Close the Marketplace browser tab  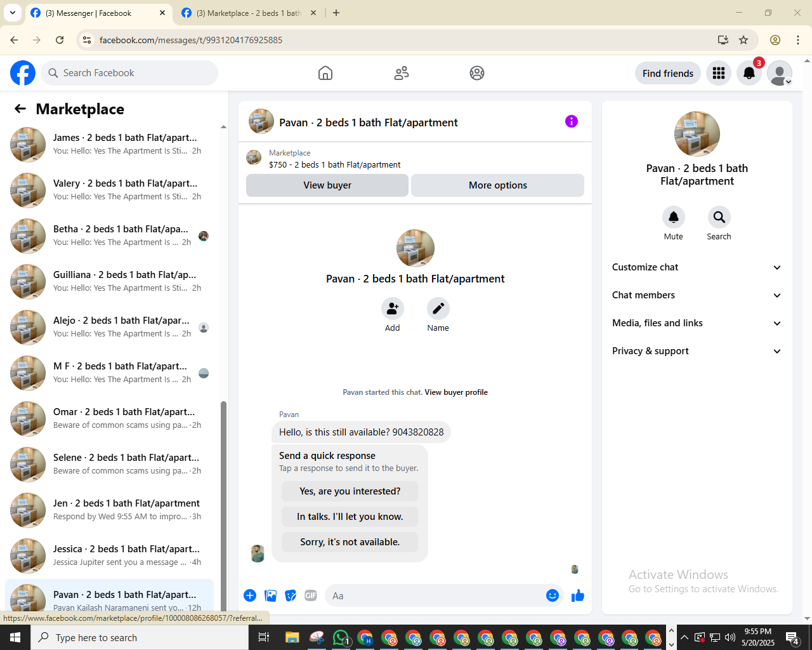[313, 13]
